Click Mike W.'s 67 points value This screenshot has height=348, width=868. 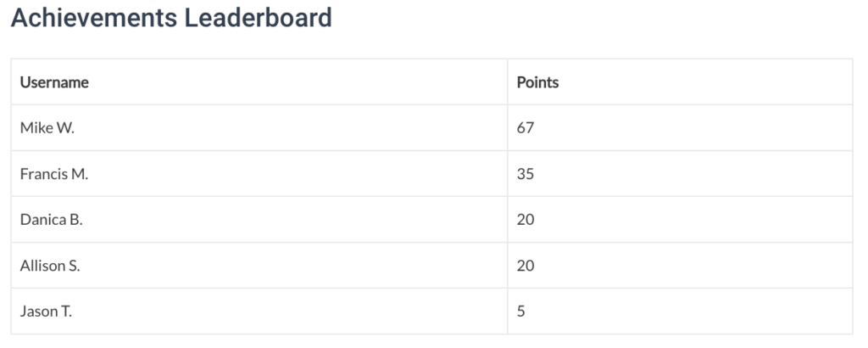tap(526, 128)
